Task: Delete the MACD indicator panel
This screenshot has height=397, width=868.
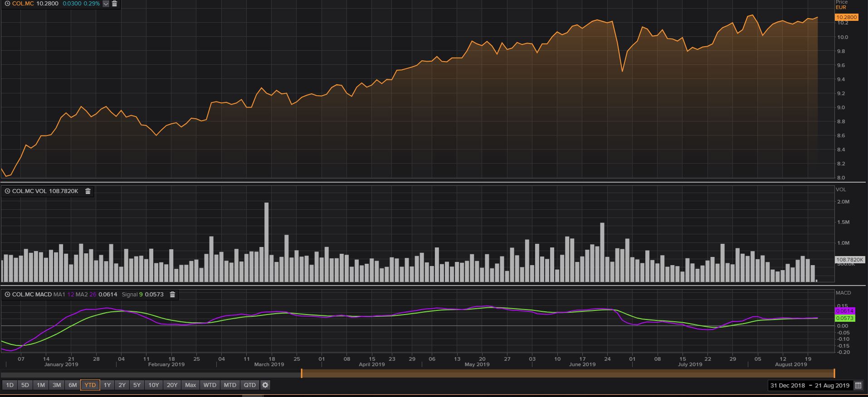Action: [172, 295]
